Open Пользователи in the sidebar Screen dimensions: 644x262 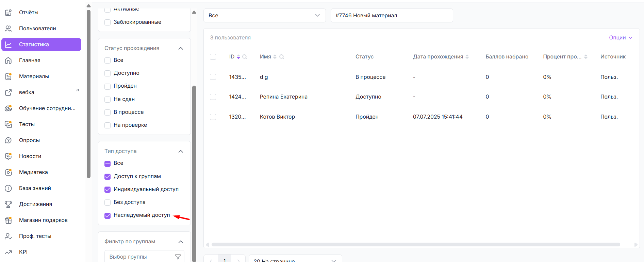pyautogui.click(x=41, y=29)
